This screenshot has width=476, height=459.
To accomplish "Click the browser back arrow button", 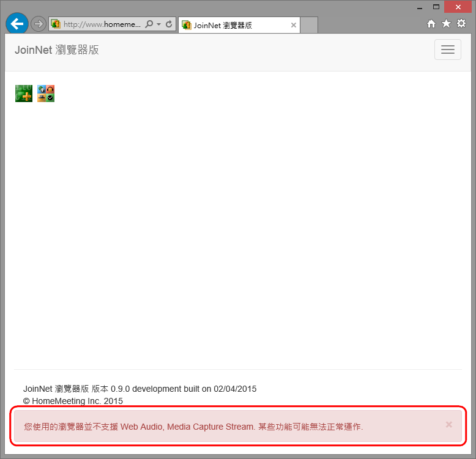I will click(x=17, y=24).
